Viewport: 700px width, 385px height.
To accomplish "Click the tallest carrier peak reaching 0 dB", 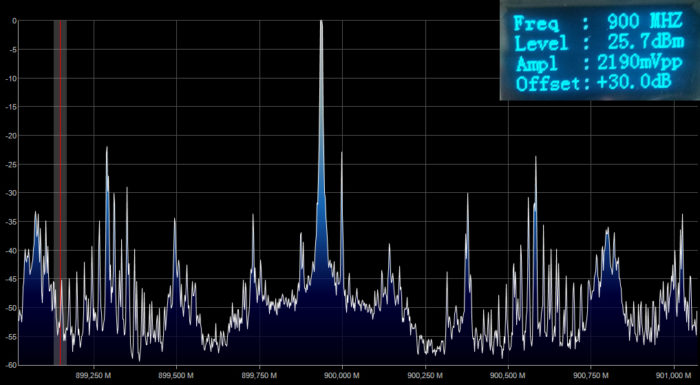I will 321,147.
